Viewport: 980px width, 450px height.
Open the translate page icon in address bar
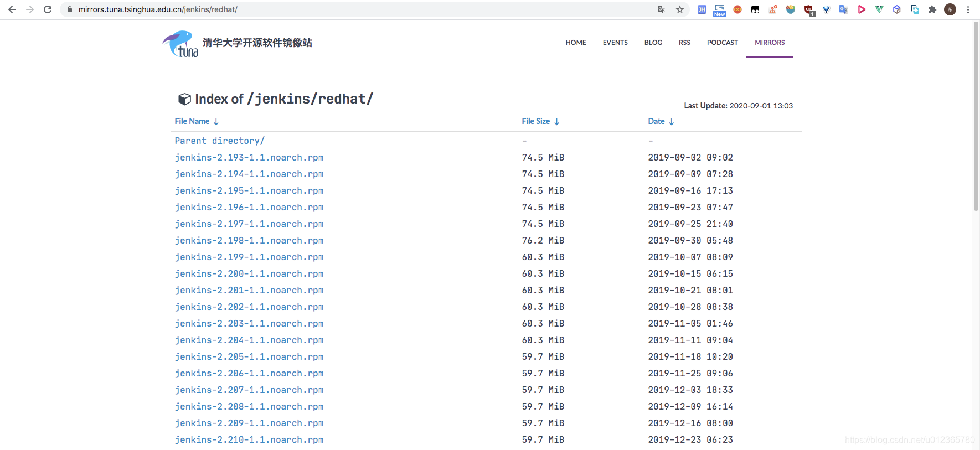(662, 9)
